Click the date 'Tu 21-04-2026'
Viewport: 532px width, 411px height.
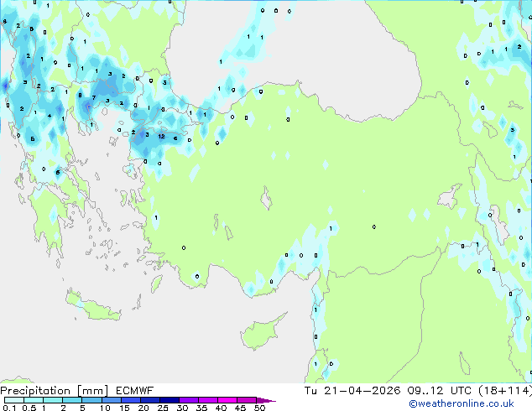352,391
